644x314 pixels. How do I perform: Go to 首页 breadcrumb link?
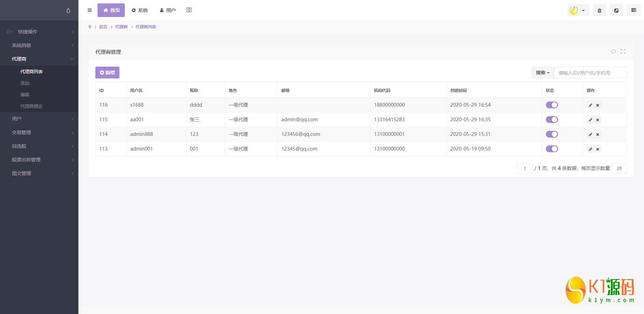tap(103, 27)
